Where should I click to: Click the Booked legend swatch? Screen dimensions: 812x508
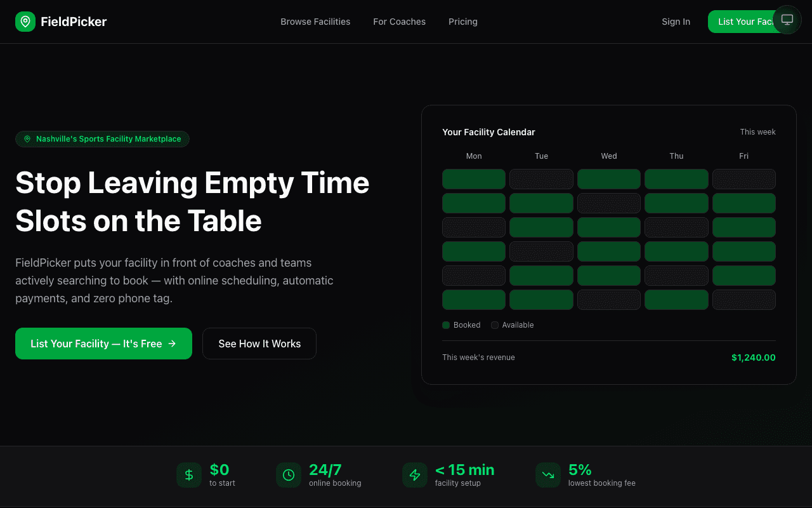coord(446,325)
